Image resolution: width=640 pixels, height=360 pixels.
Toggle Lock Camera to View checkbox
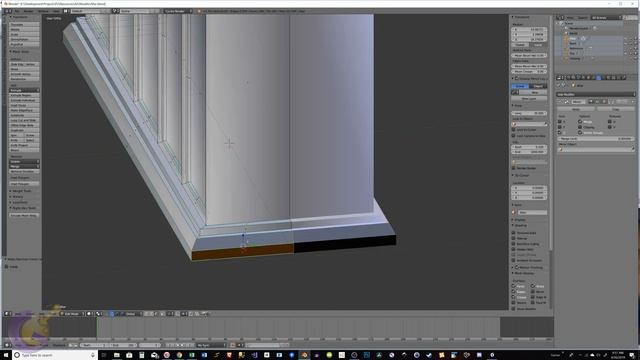(513, 136)
